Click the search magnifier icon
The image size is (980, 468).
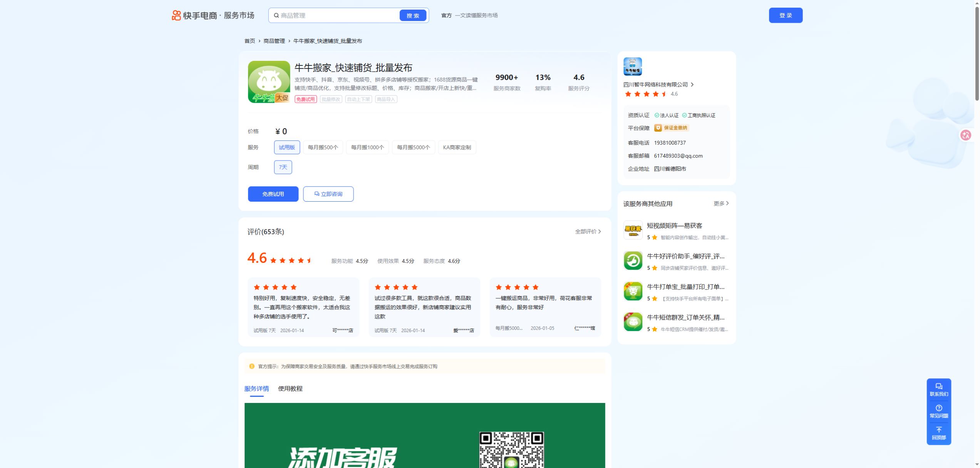pyautogui.click(x=276, y=15)
